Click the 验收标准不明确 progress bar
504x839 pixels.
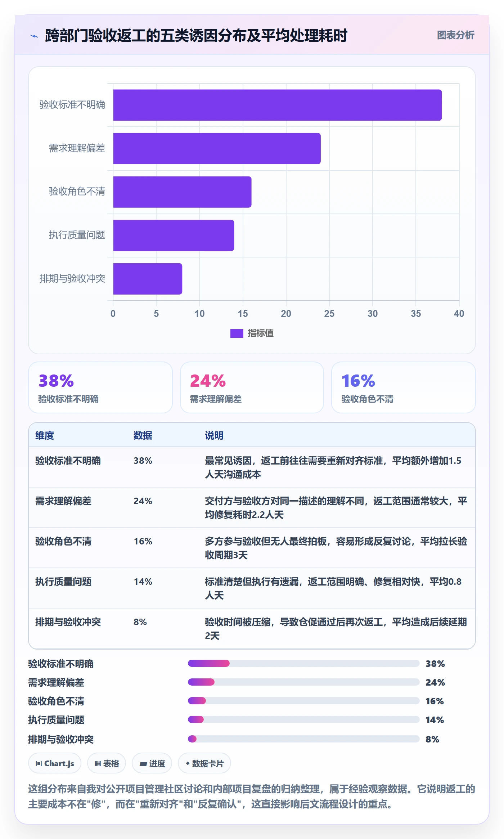[303, 663]
